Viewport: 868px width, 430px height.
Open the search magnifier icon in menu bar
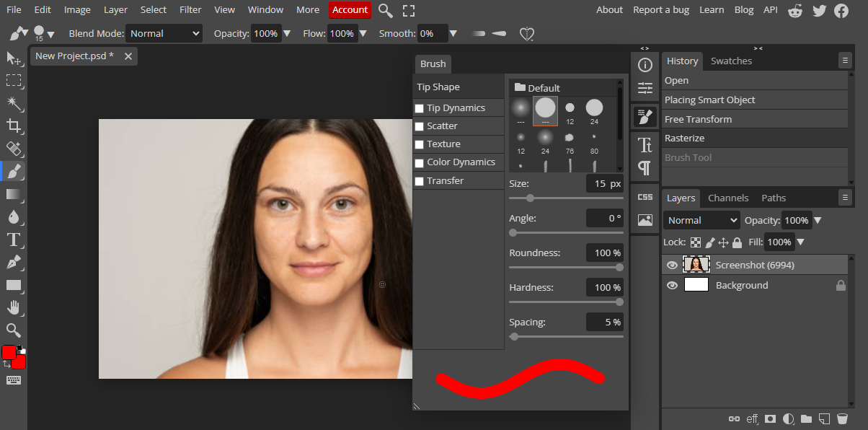386,10
